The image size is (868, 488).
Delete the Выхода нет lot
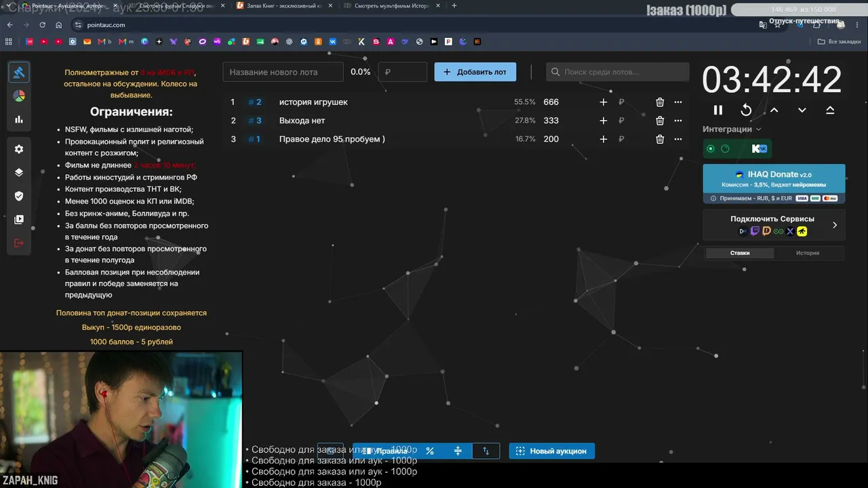click(x=660, y=121)
